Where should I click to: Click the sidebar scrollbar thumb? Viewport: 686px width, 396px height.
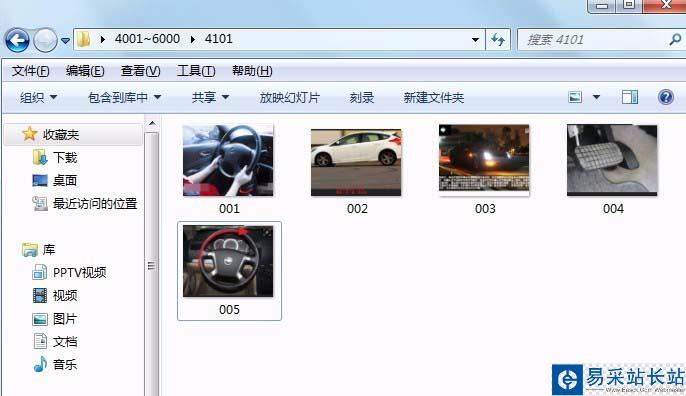tap(152, 264)
